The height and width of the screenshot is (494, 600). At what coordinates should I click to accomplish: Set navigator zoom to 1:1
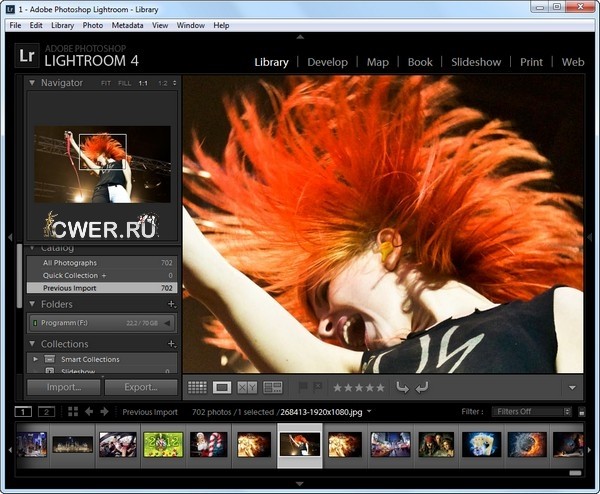143,83
